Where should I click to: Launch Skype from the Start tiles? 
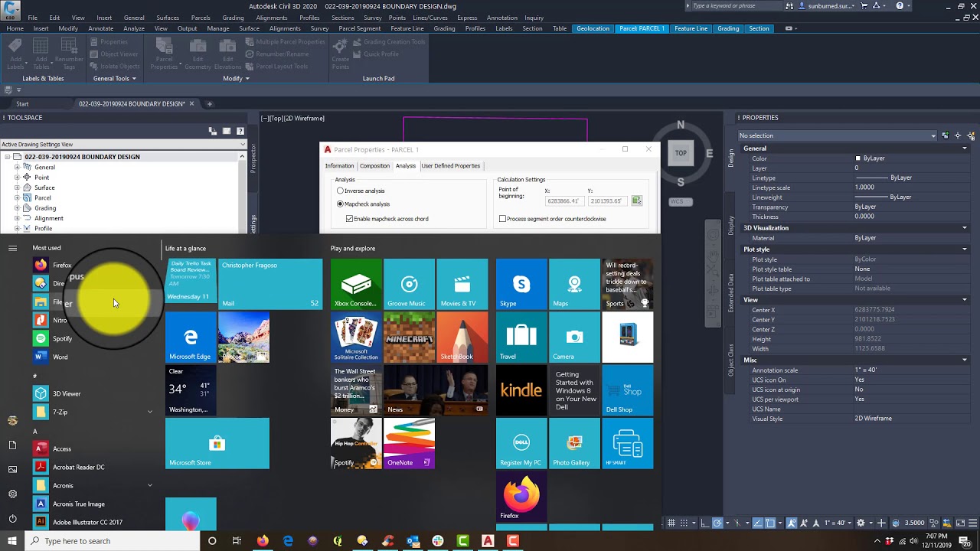[x=521, y=284]
